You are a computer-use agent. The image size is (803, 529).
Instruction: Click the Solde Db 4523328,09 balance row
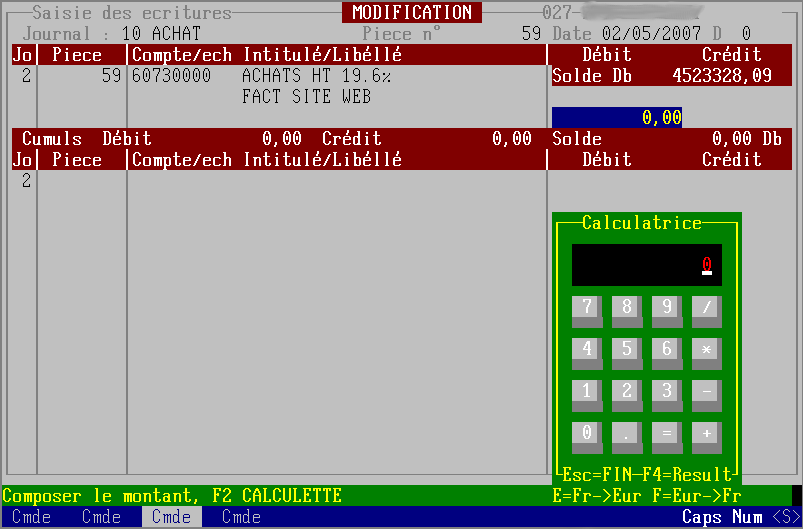tap(662, 76)
